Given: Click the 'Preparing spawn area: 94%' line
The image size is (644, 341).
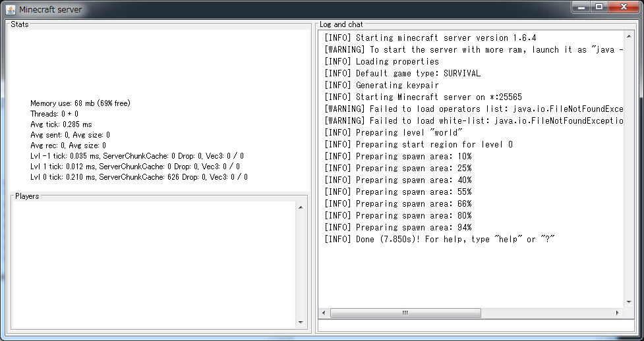Looking at the screenshot, I should click(398, 227).
